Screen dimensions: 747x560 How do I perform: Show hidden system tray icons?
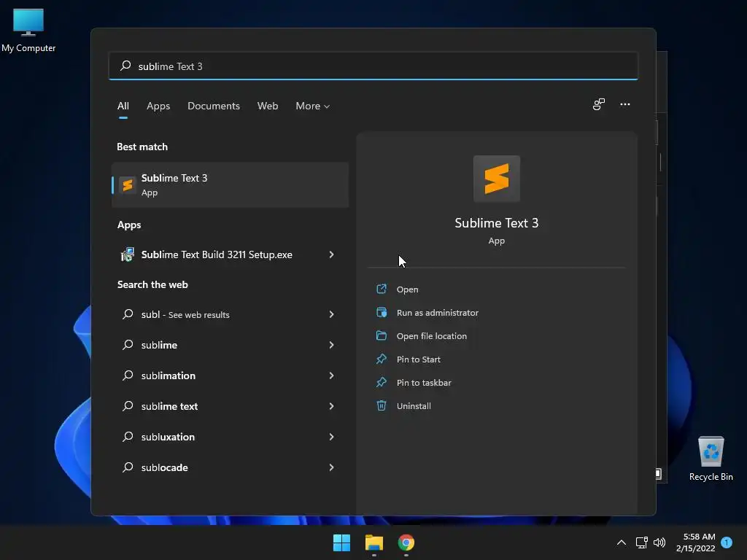(x=622, y=542)
